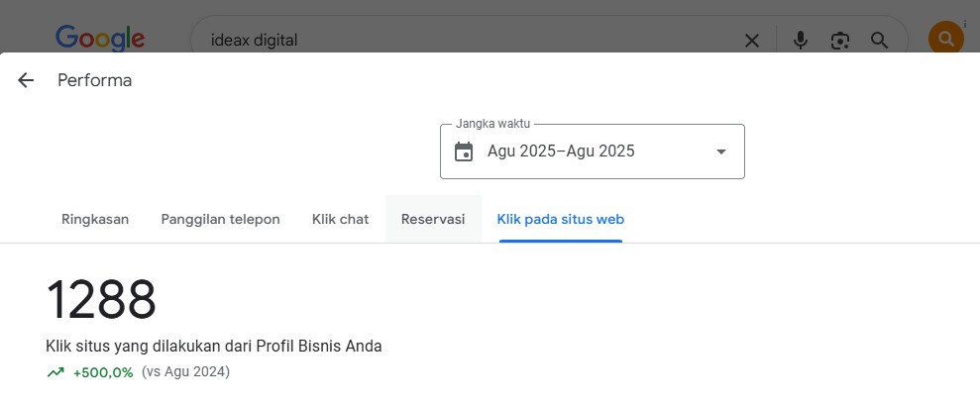The height and width of the screenshot is (404, 980).
Task: Click the (vs Agu 2024) comparison text
Action: click(185, 372)
